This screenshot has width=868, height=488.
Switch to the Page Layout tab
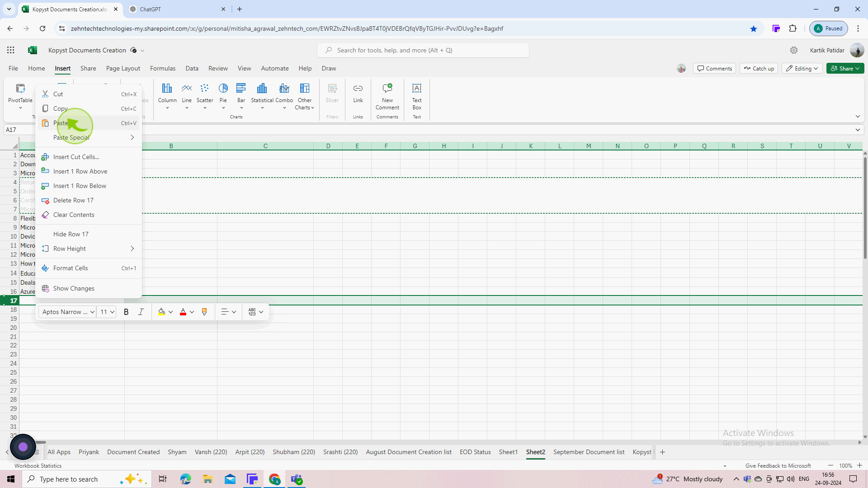click(x=123, y=68)
